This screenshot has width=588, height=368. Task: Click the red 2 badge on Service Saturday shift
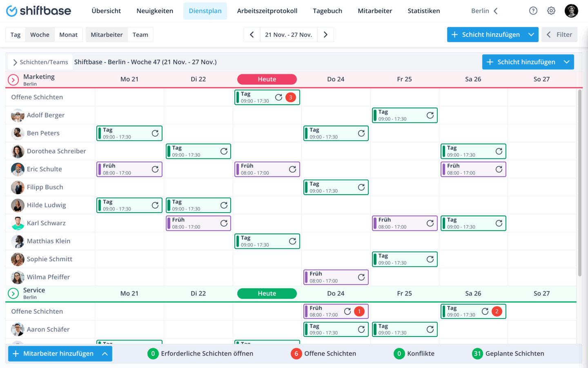pyautogui.click(x=497, y=312)
